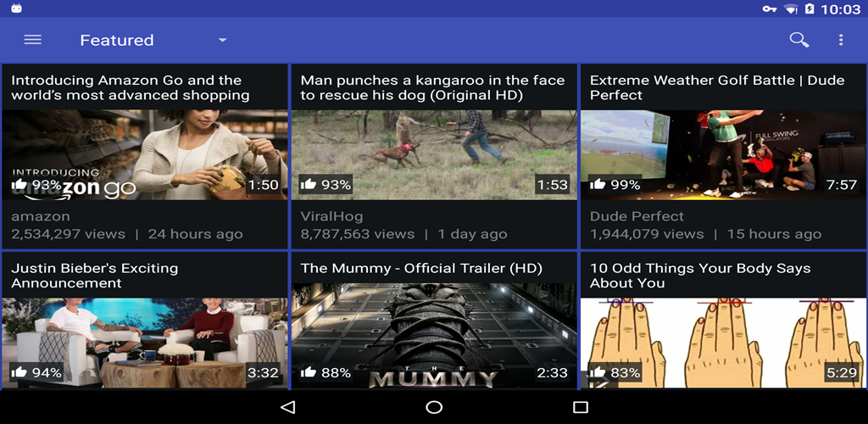Click the 1:53 duration badge
This screenshot has width=868, height=424.
[553, 184]
